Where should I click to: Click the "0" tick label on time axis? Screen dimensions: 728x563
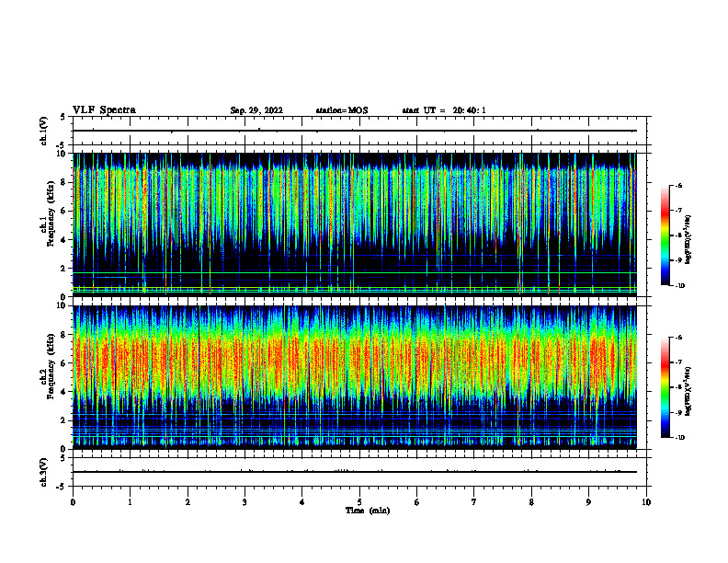(x=73, y=502)
